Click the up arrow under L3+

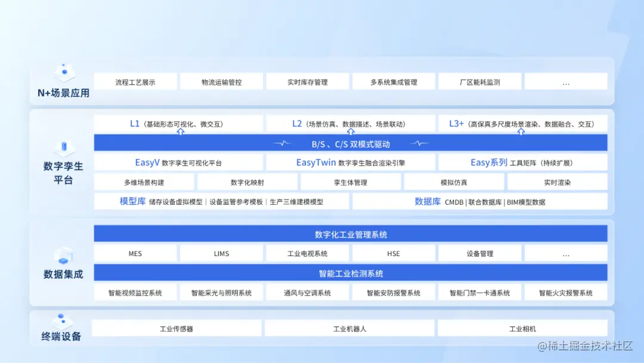(521, 131)
